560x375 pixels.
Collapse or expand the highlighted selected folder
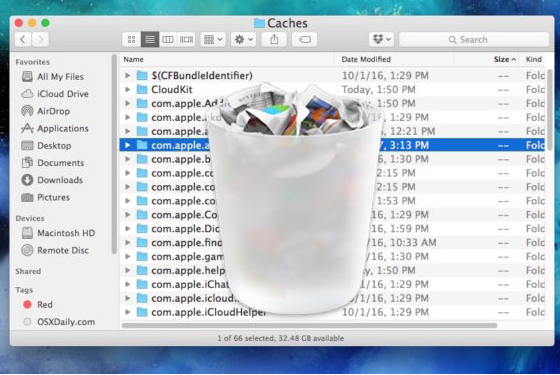click(127, 145)
